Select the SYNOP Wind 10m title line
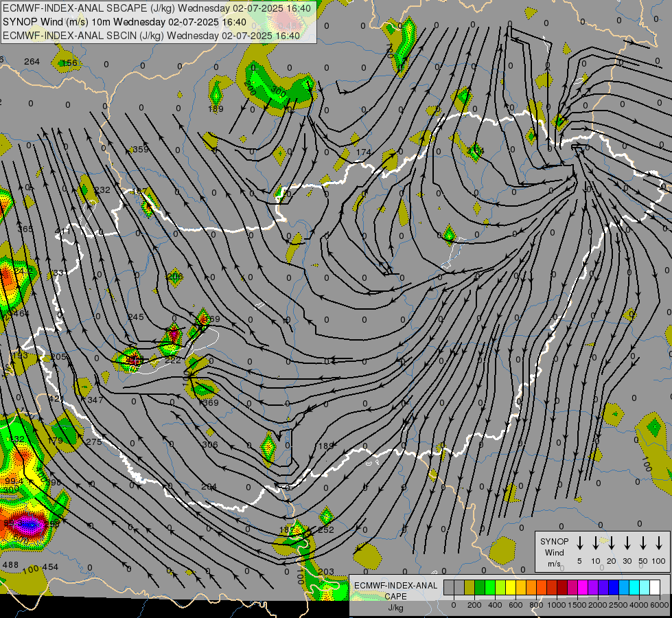Screen dimensions: 672x618 [x=125, y=22]
